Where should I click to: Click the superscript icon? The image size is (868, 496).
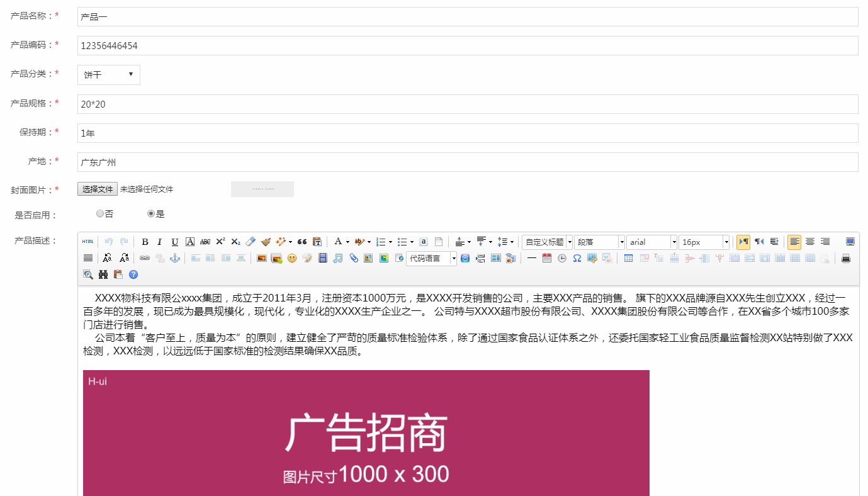point(220,242)
